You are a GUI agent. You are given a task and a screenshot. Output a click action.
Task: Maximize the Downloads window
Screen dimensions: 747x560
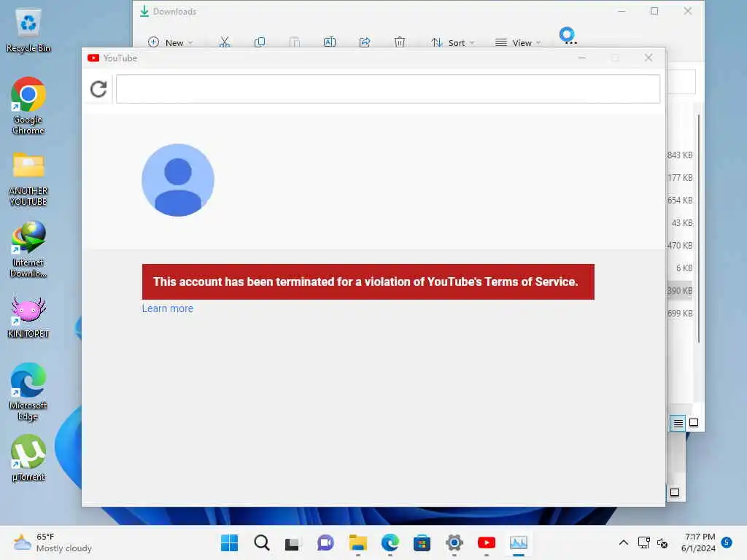pyautogui.click(x=654, y=11)
